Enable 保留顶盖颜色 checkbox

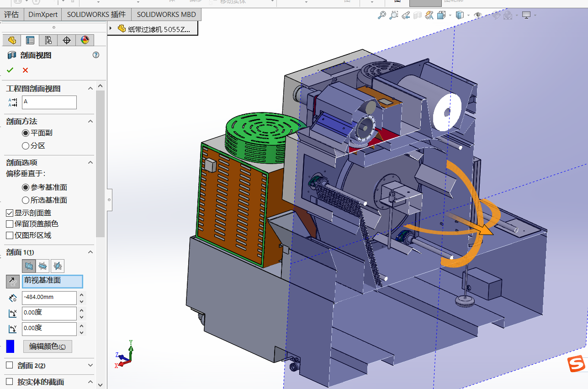click(10, 224)
